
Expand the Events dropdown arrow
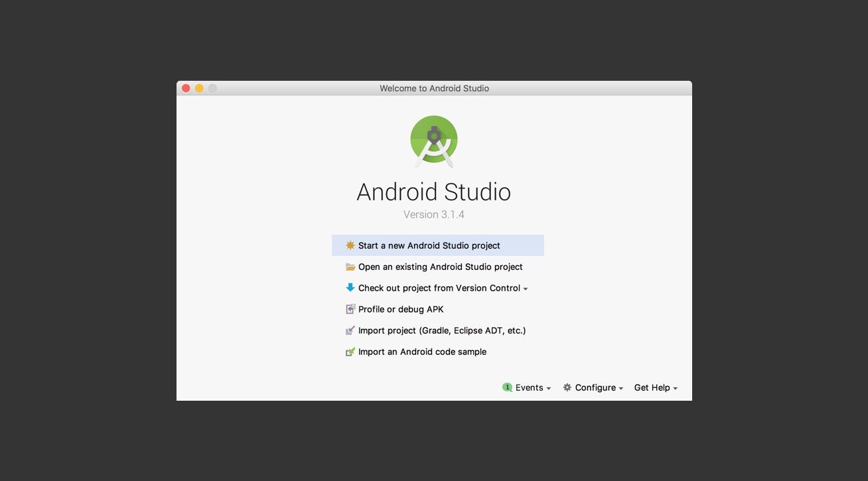(549, 389)
